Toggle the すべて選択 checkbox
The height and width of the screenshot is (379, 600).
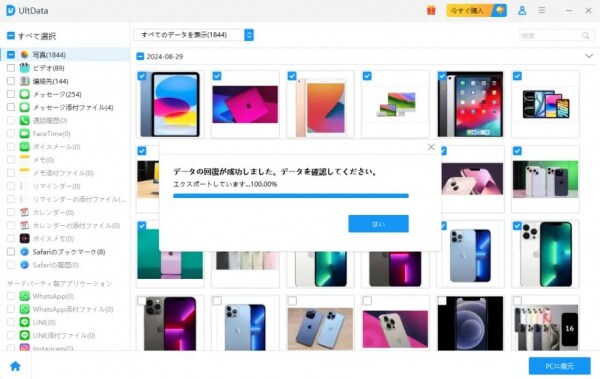[11, 36]
